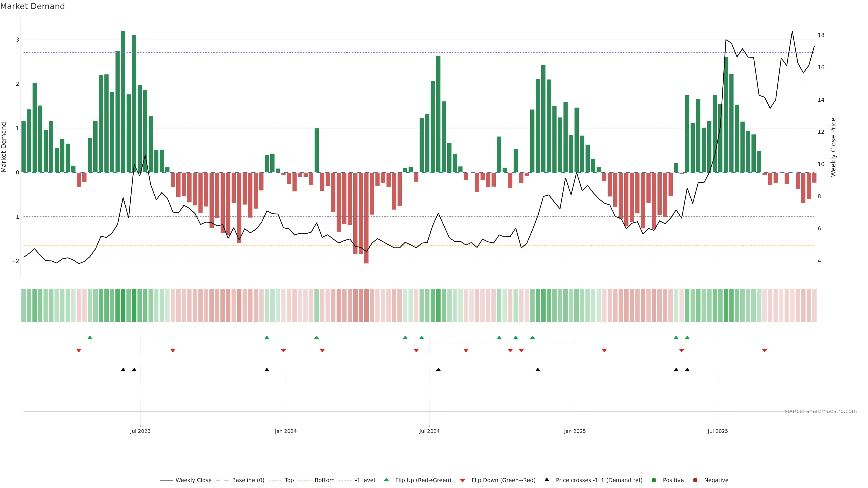Viewport: 868px width, 488px height.
Task: Click the black Price crosses -1 legend triangle
Action: [x=547, y=480]
